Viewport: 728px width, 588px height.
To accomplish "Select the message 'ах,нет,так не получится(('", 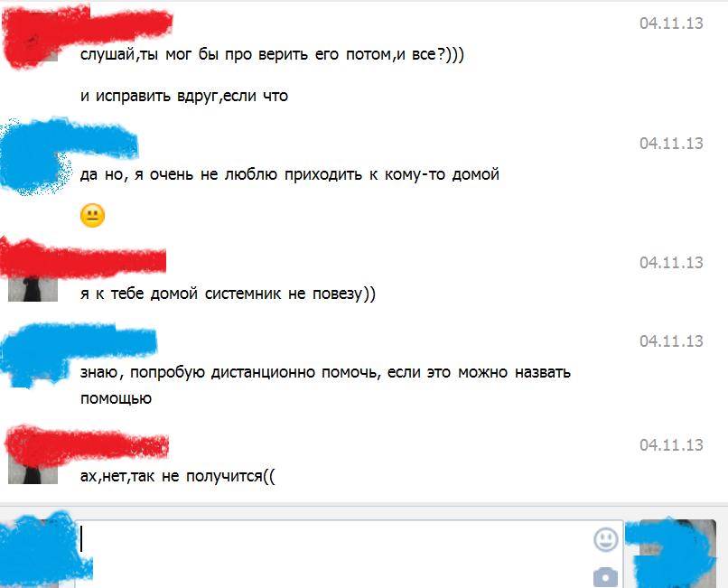I will click(x=178, y=476).
